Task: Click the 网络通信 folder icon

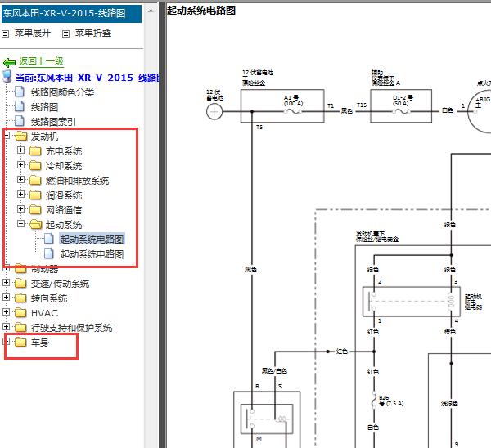Action: tap(35, 209)
